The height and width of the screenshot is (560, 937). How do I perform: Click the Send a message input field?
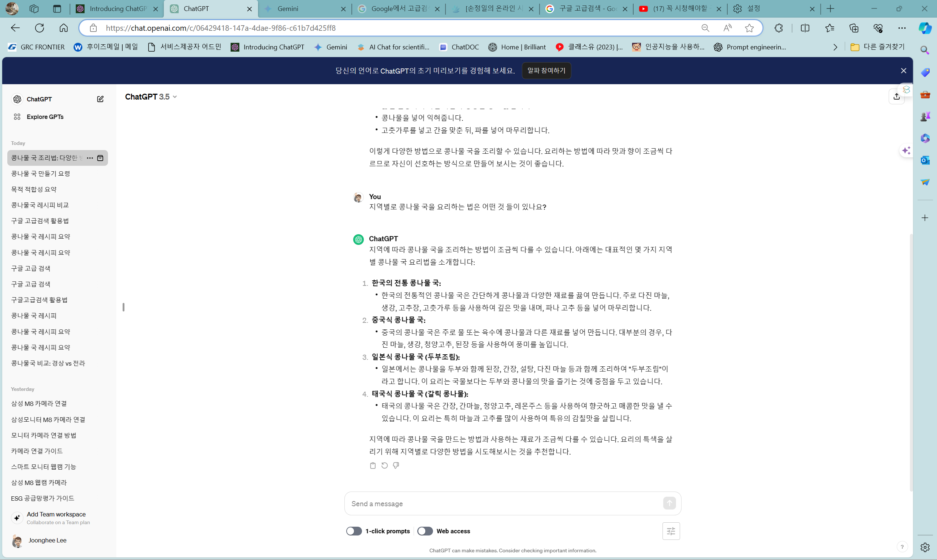click(x=504, y=503)
